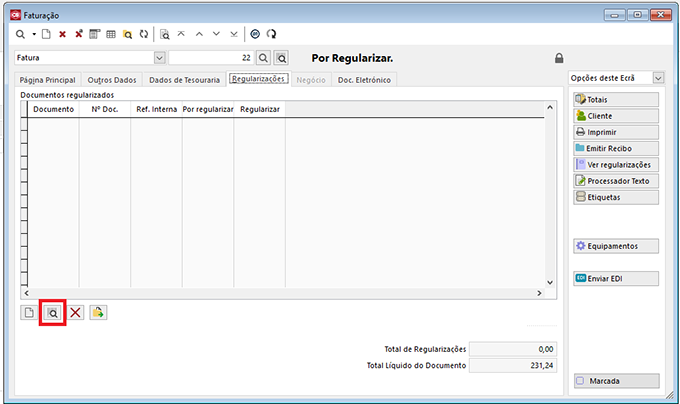Click the red X below the regularizations grid

coord(75,312)
